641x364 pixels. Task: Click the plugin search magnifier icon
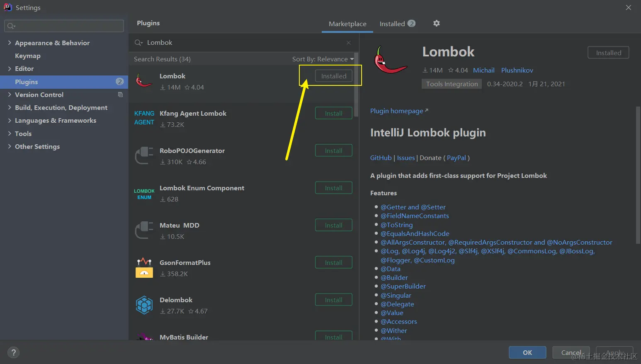coord(138,43)
